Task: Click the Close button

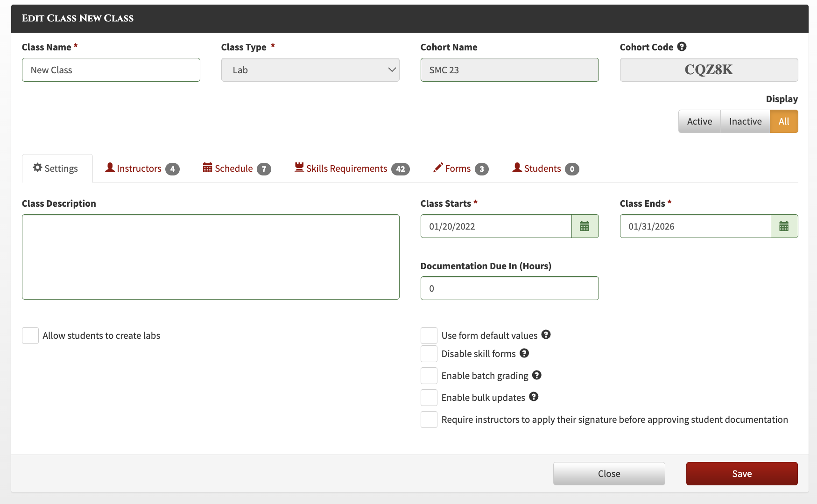Action: pyautogui.click(x=609, y=474)
